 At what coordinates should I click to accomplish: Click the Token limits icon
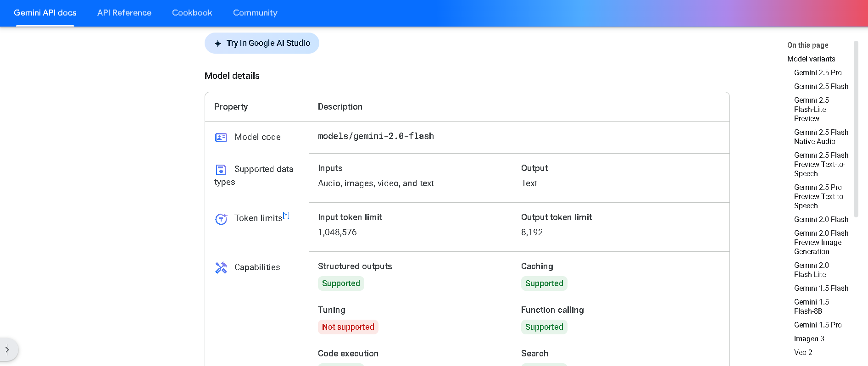pos(221,219)
